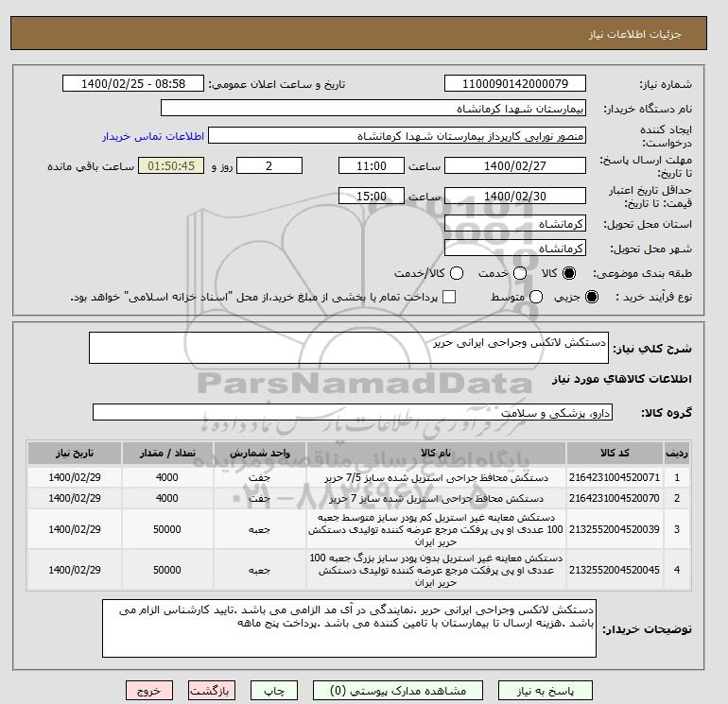Click the تعداد / مقدار column header

[x=167, y=453]
